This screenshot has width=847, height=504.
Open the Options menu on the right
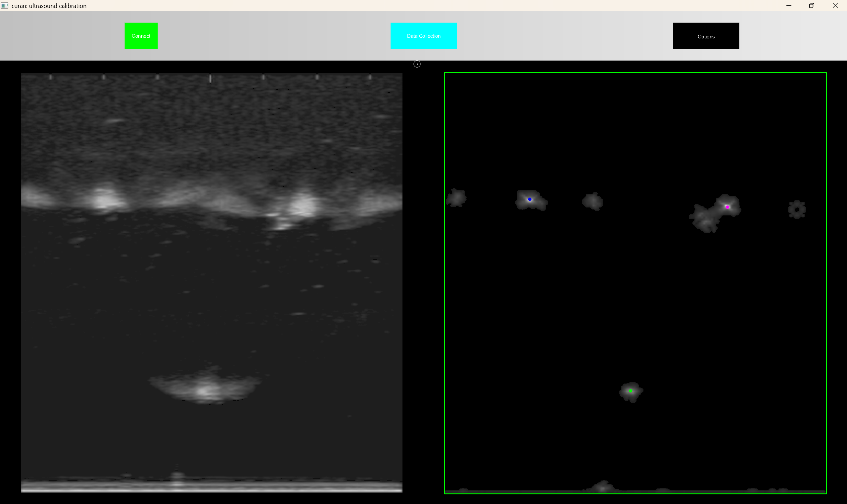point(705,36)
